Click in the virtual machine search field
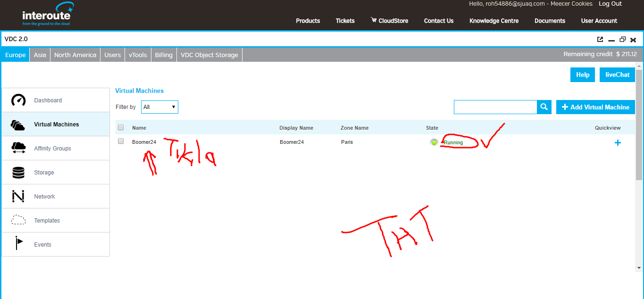Viewport: 644px width, 299px height. click(495, 107)
